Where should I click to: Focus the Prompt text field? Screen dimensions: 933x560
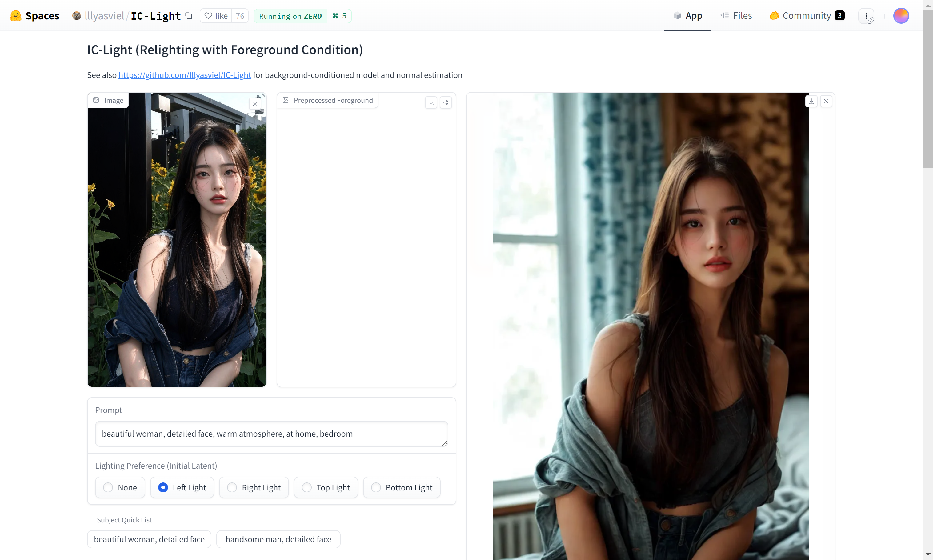click(271, 434)
